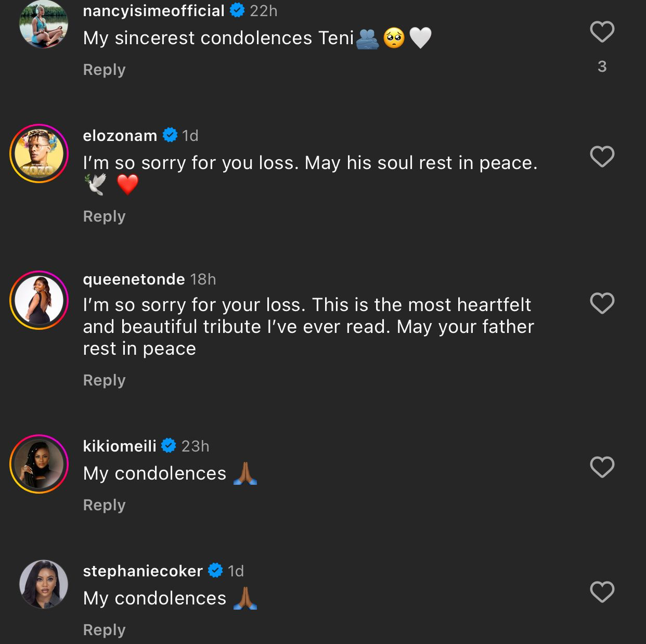Screen dimensions: 646x644
Task: Tap the heart on stephaniecoker's comment
Action: (602, 592)
